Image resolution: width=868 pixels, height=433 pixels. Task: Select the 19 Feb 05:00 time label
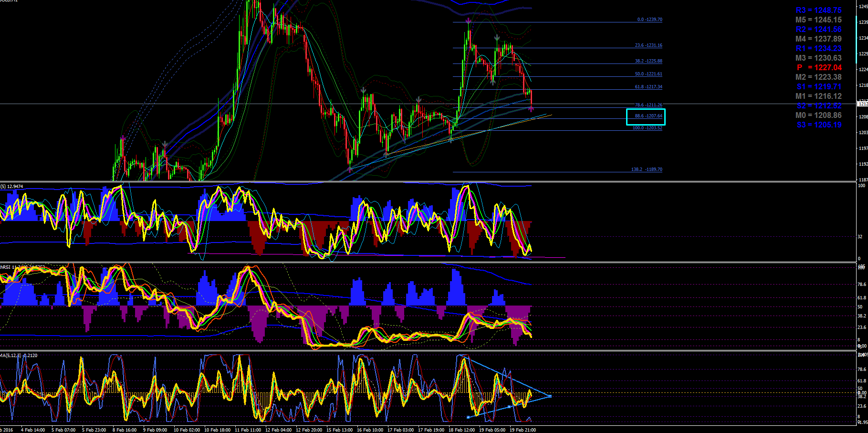point(492,430)
